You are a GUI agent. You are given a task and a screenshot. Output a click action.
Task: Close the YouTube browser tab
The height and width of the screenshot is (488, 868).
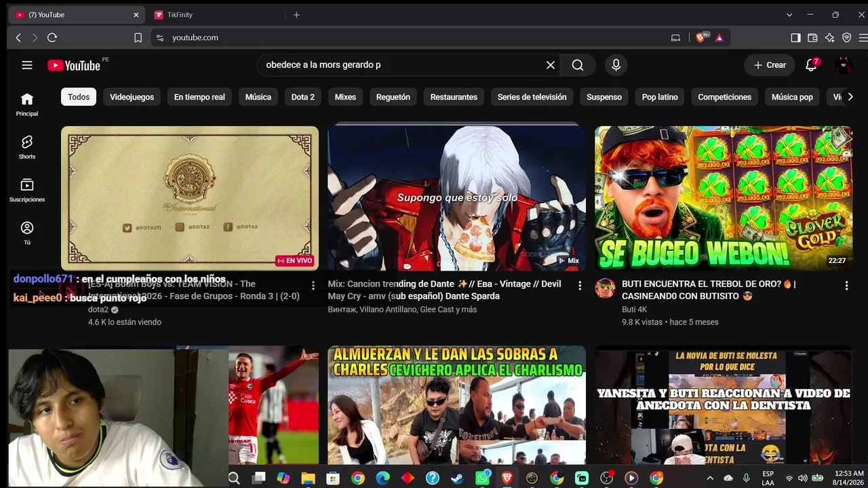click(136, 15)
